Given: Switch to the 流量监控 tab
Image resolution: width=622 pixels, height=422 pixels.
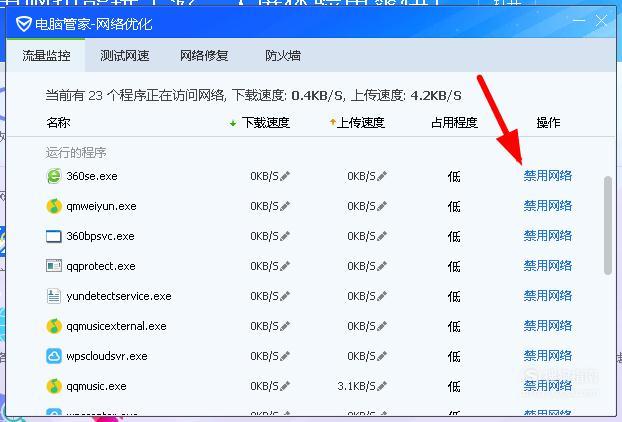Looking at the screenshot, I should click(x=46, y=56).
